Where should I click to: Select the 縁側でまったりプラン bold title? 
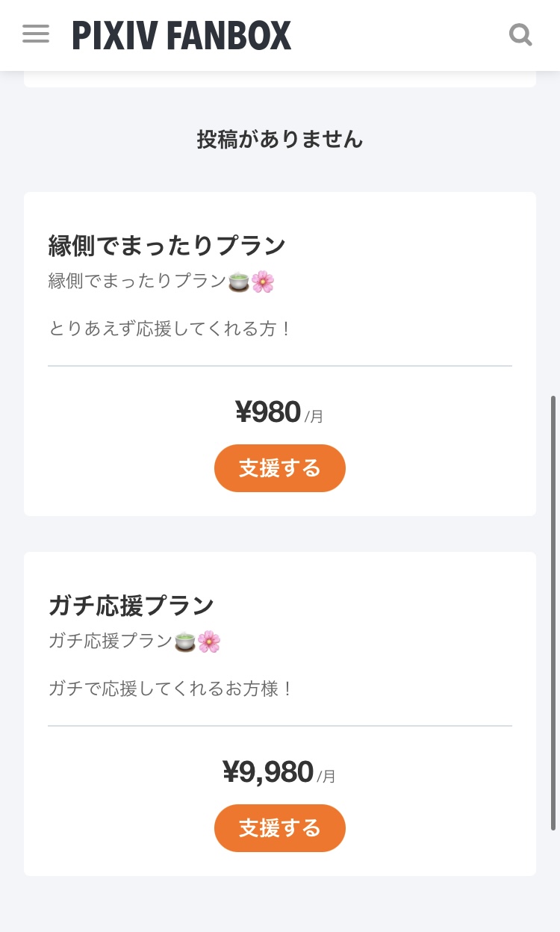(x=167, y=245)
